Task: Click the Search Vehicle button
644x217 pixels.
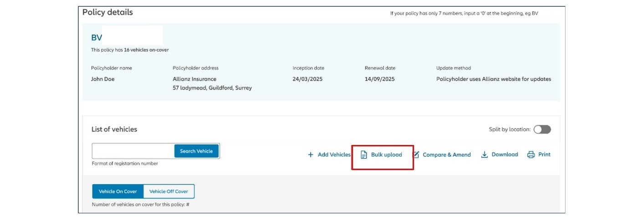Action: point(196,151)
